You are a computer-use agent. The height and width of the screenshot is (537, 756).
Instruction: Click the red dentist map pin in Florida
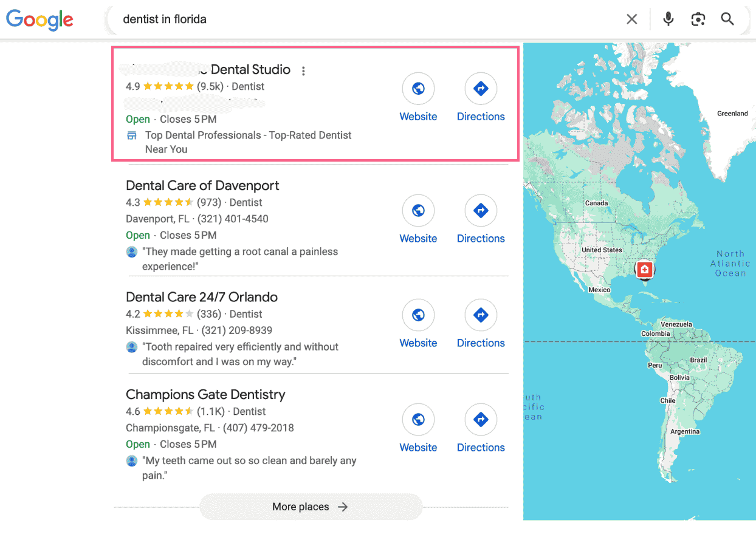(645, 270)
